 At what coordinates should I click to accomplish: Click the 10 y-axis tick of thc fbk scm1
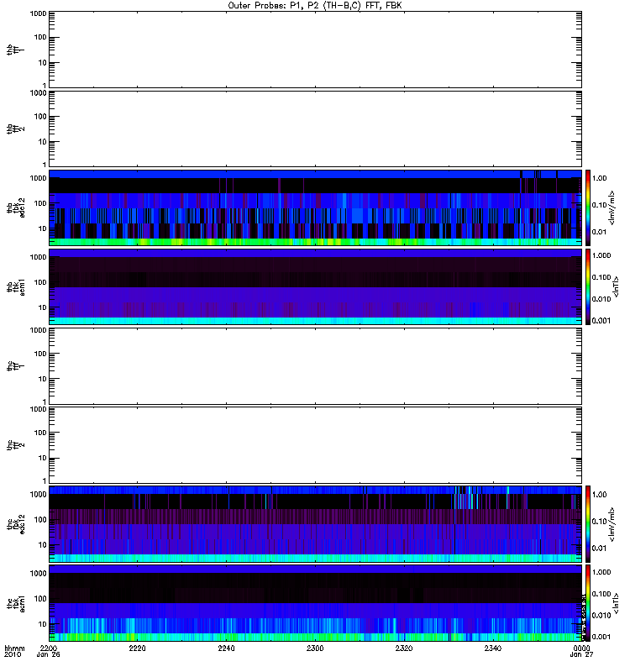[x=43, y=624]
